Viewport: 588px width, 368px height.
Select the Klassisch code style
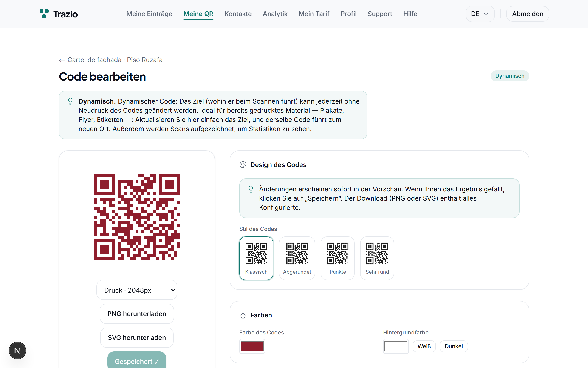(256, 258)
